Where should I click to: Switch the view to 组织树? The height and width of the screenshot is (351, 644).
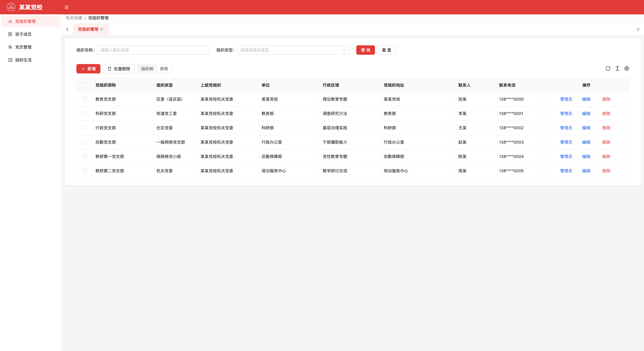[147, 69]
